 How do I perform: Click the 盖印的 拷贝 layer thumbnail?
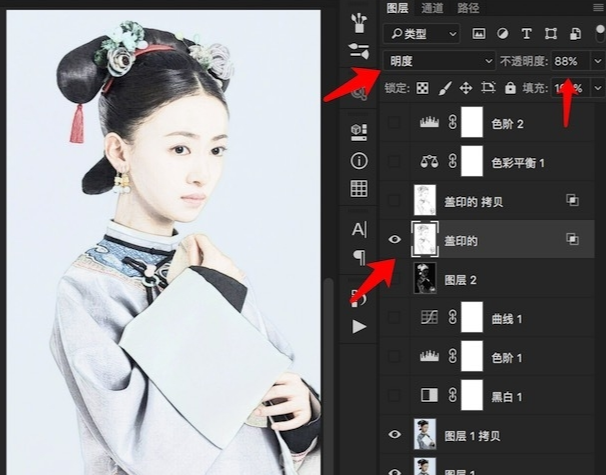click(x=425, y=200)
